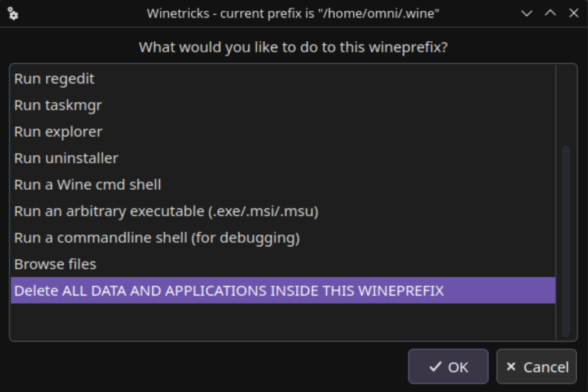Minimize the Winetricks window
This screenshot has height=392, width=588.
(x=526, y=14)
